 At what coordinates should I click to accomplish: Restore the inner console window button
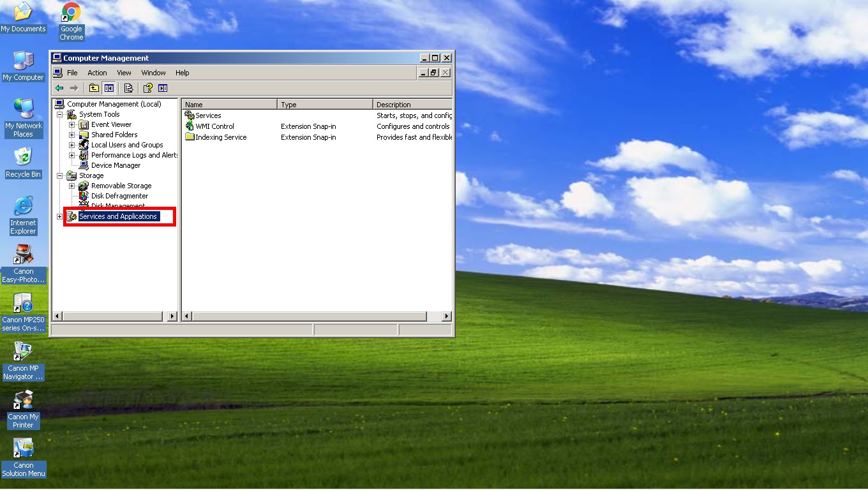click(434, 73)
